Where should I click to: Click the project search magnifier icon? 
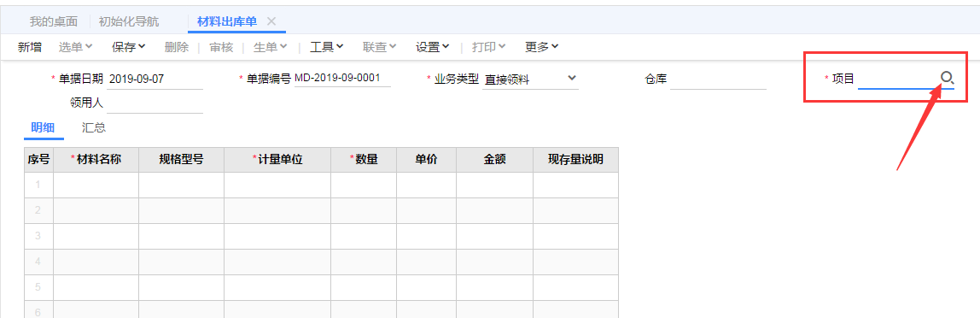coord(947,78)
